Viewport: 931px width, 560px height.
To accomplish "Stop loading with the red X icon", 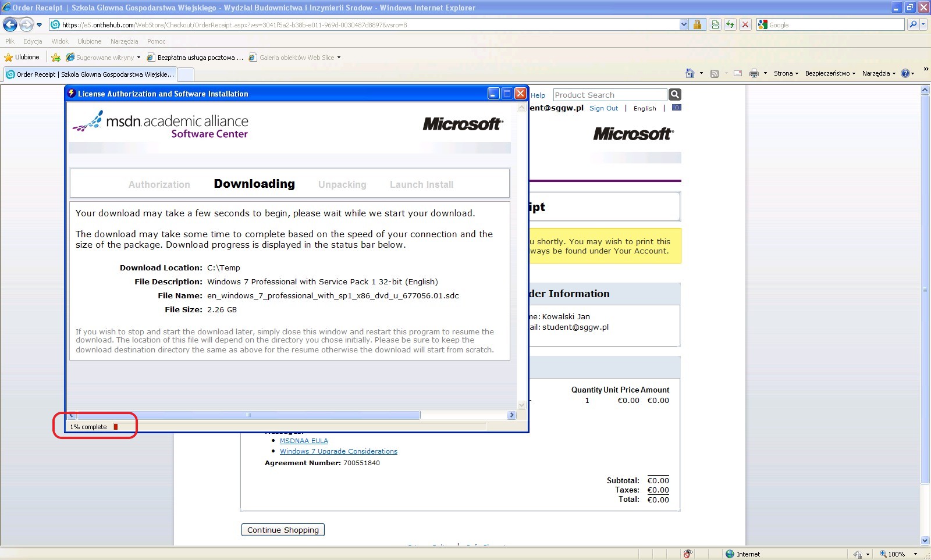I will 745,25.
